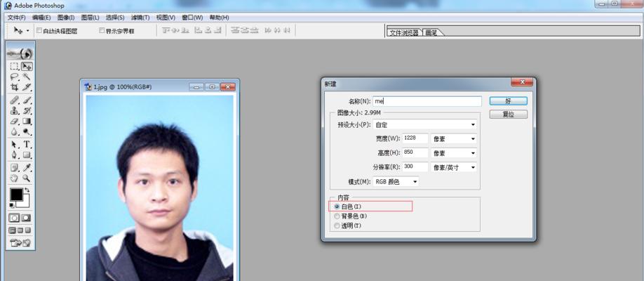
Task: Click the 分辨率 resolution field showing 300
Action: [x=415, y=166]
